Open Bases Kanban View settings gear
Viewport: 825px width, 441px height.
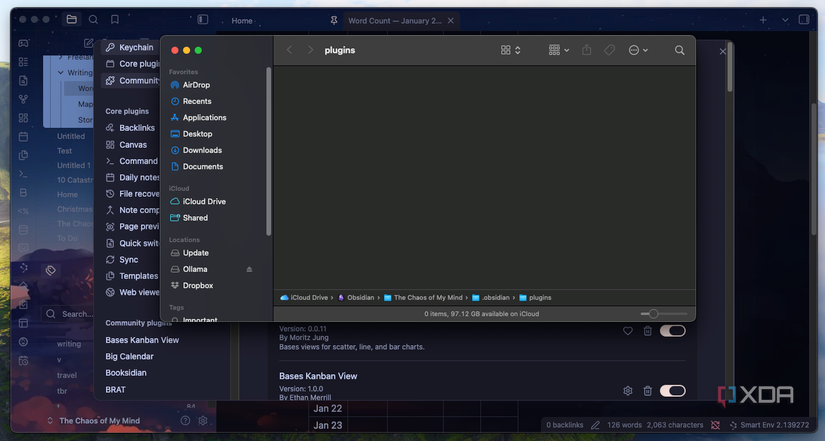point(628,391)
